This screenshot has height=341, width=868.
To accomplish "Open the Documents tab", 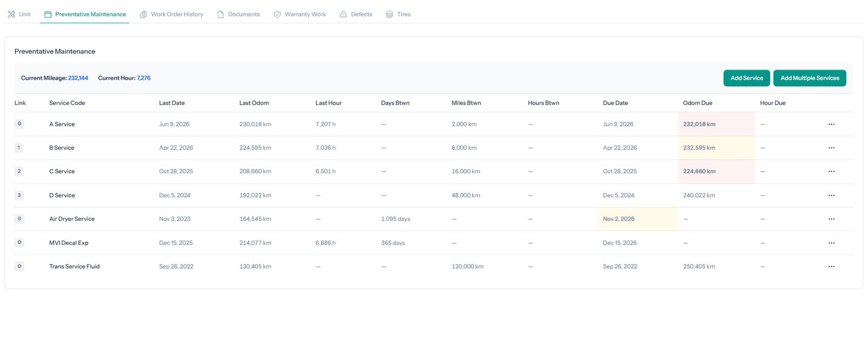I will 238,14.
